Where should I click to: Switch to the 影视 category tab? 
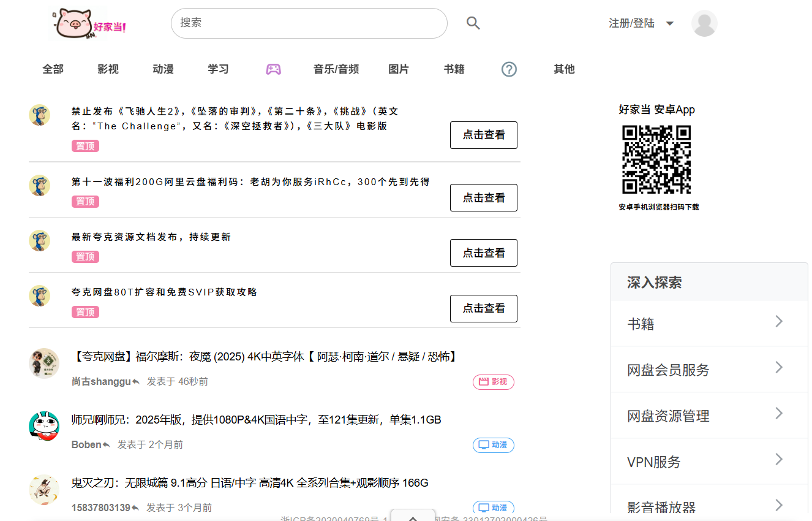pos(108,69)
